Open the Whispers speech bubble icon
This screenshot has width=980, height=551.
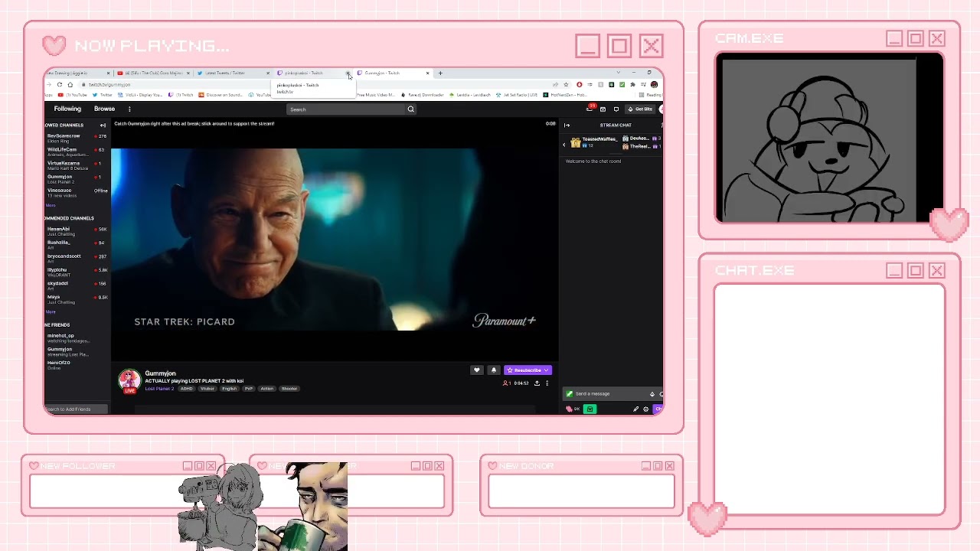coord(616,109)
